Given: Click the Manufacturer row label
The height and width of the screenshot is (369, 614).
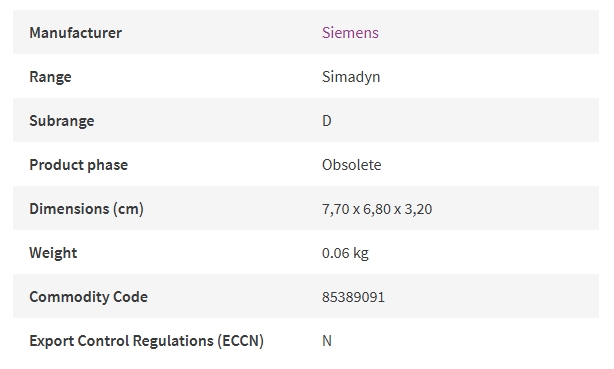Looking at the screenshot, I should pyautogui.click(x=76, y=33).
